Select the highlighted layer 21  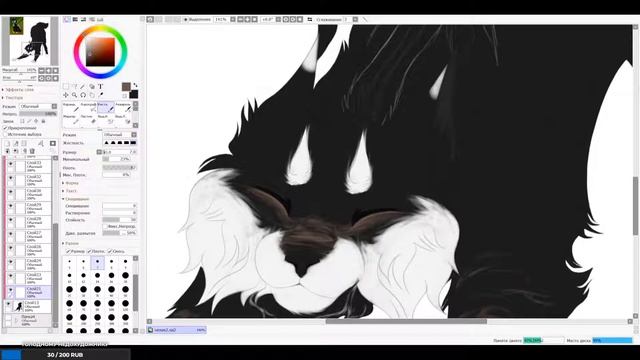28,292
